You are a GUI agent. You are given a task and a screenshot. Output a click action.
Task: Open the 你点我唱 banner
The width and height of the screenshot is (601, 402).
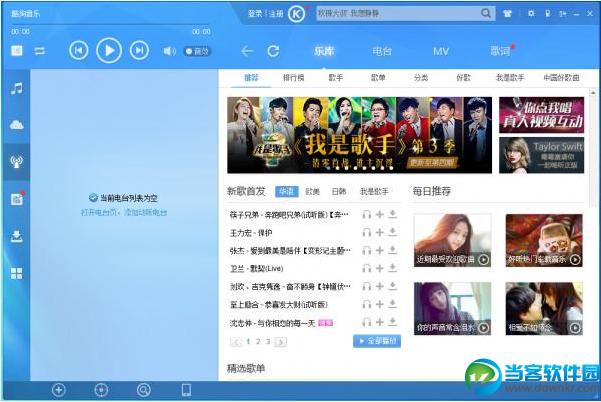click(x=542, y=115)
